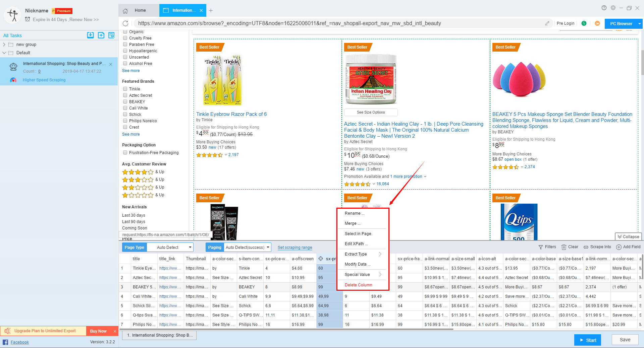Click the URL address input field

339,23
